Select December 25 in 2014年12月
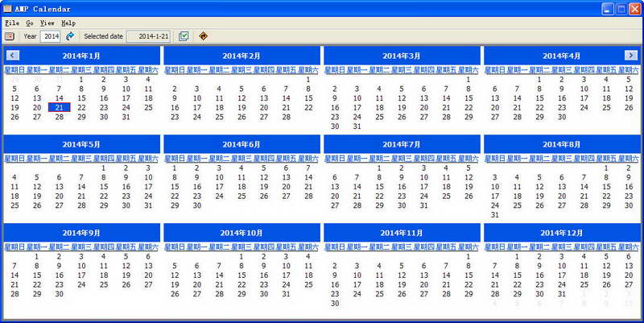 click(x=584, y=284)
